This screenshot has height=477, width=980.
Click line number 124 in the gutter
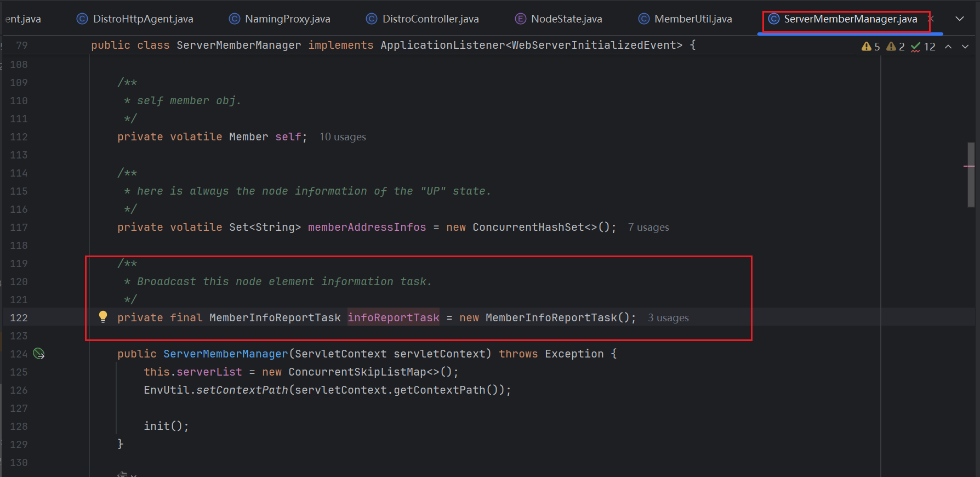(x=19, y=354)
